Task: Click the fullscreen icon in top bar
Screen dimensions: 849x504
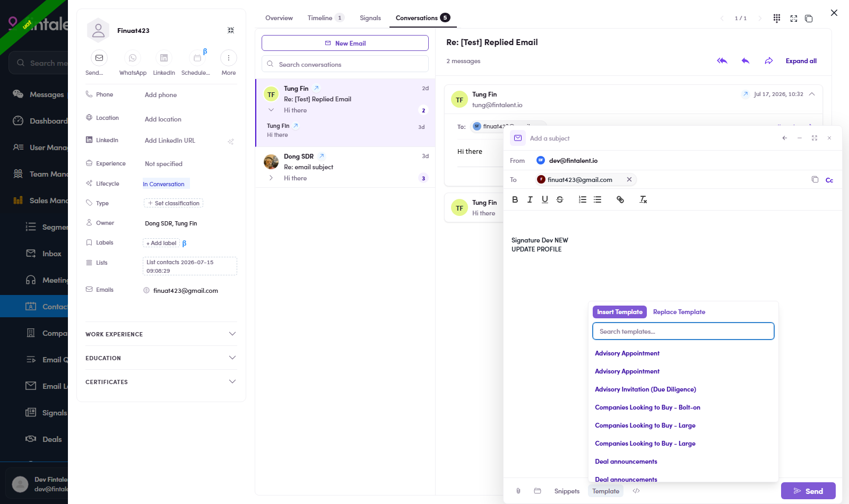Action: tap(794, 19)
